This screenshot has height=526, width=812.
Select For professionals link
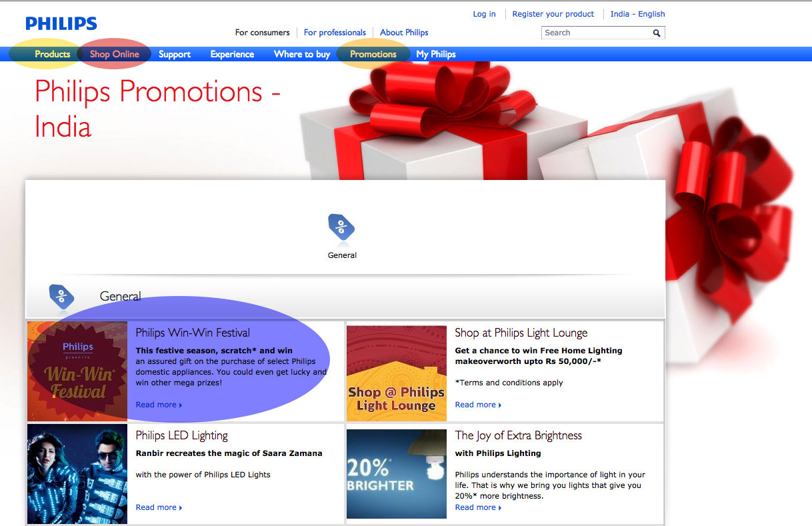[x=335, y=32]
